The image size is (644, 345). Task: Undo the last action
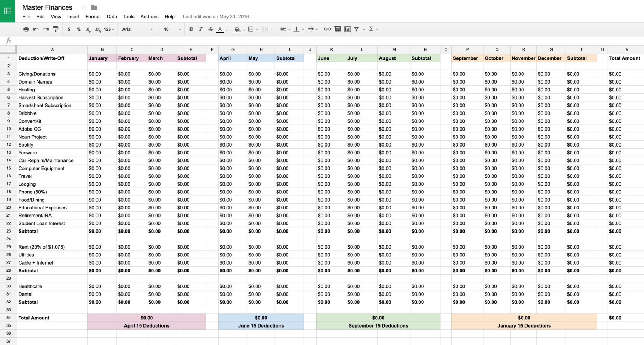36,29
